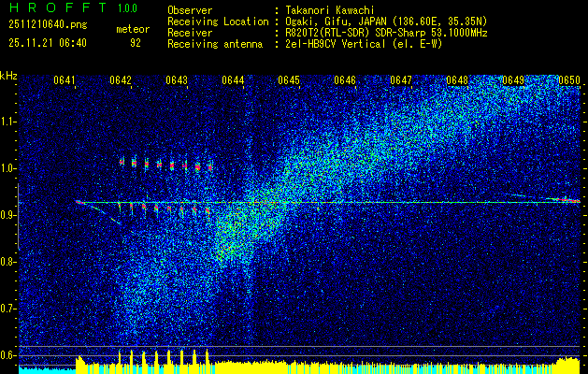Click the 0650 time marker
Viewport: 588px width, 374px height.
click(569, 80)
